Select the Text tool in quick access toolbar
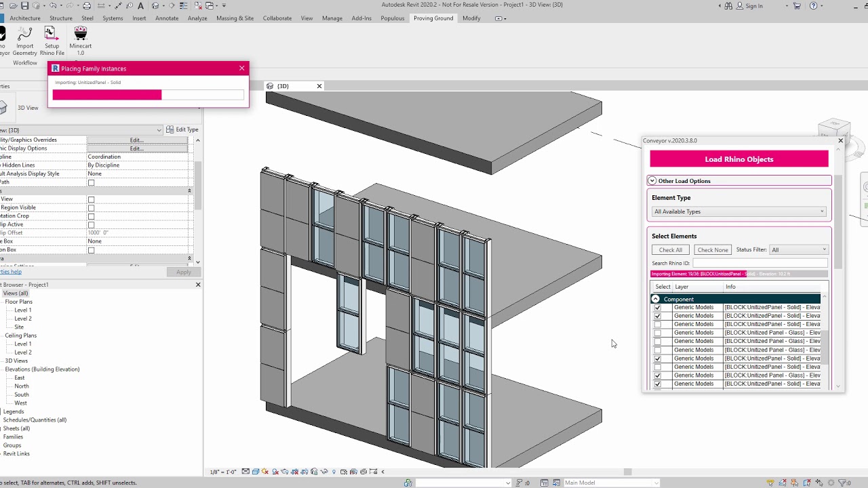Screen dimensions: 868x488 (x=140, y=5)
